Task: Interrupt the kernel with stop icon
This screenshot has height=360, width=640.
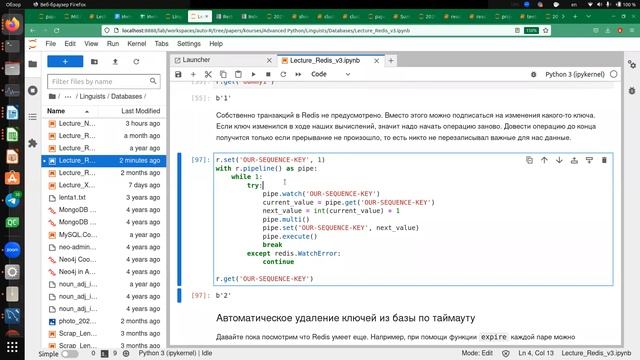Action: click(x=268, y=74)
